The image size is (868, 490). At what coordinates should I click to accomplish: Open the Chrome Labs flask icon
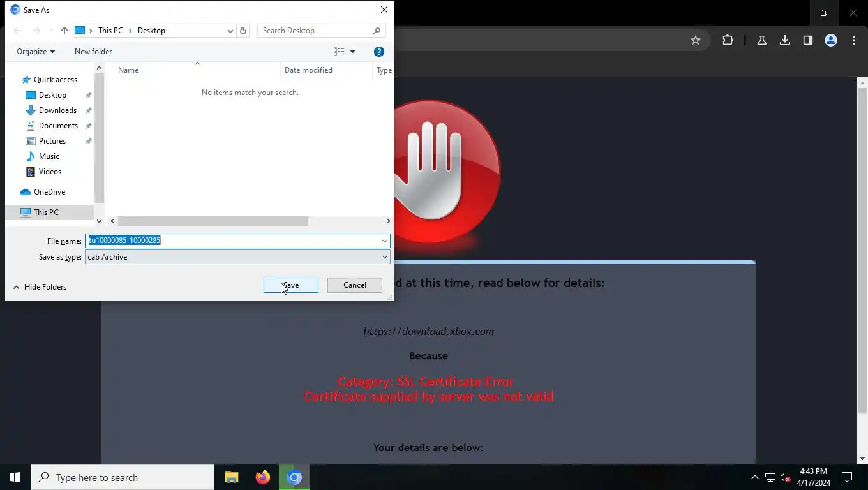click(x=761, y=40)
